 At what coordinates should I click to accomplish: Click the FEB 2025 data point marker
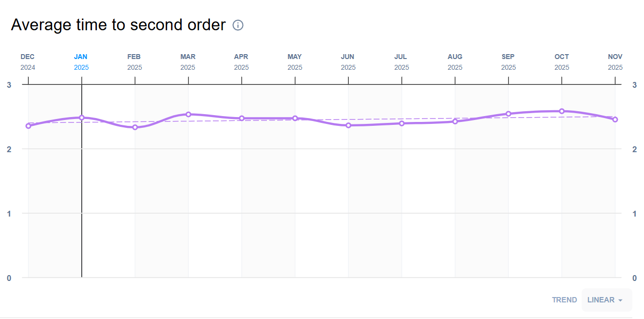135,127
